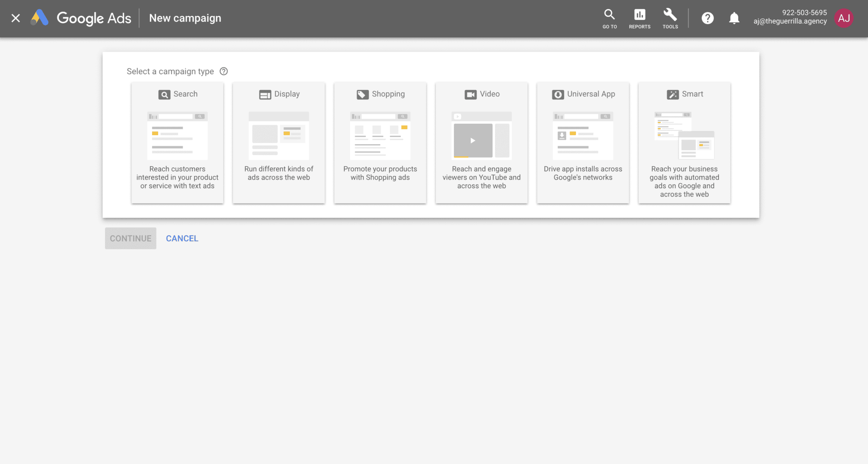The height and width of the screenshot is (464, 868).
Task: Click 'Reach your business goals with automated' text
Action: coord(684,181)
